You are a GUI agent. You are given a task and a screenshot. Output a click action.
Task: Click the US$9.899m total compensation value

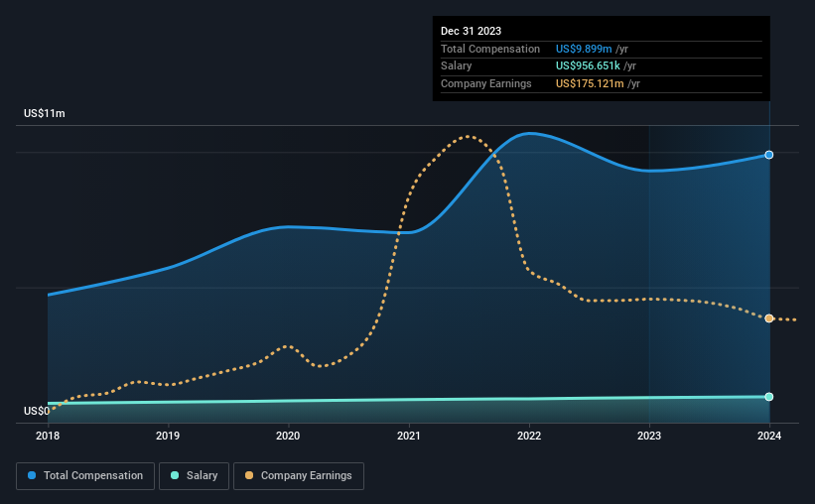coord(584,49)
